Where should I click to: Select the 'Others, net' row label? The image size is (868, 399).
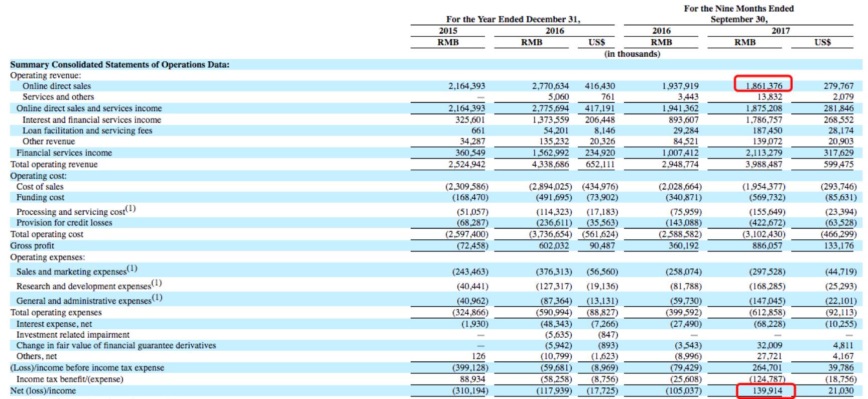click(x=37, y=356)
